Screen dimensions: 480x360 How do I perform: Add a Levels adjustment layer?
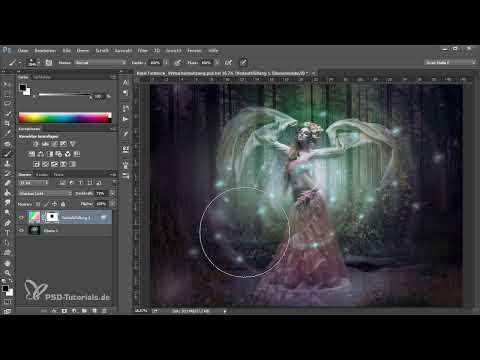click(x=45, y=144)
